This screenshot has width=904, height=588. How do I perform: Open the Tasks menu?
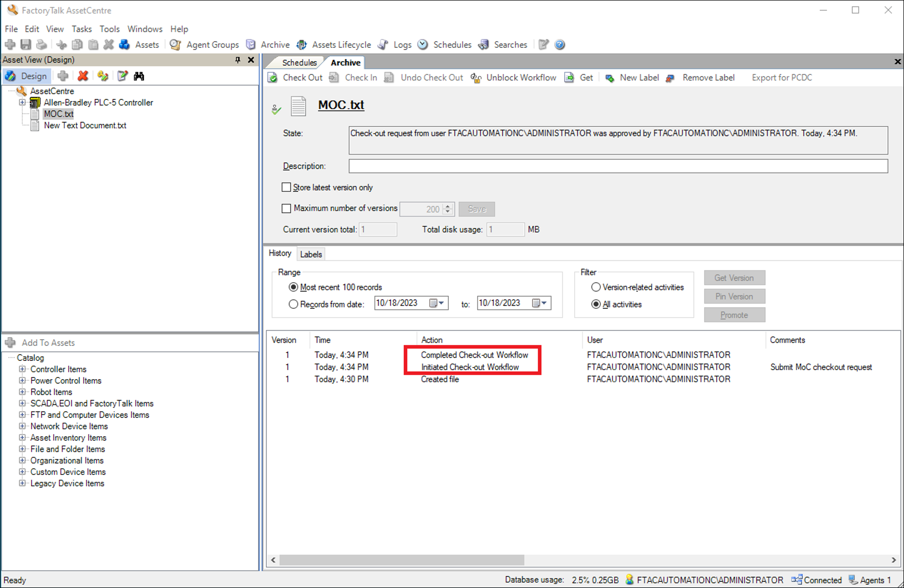pyautogui.click(x=82, y=29)
